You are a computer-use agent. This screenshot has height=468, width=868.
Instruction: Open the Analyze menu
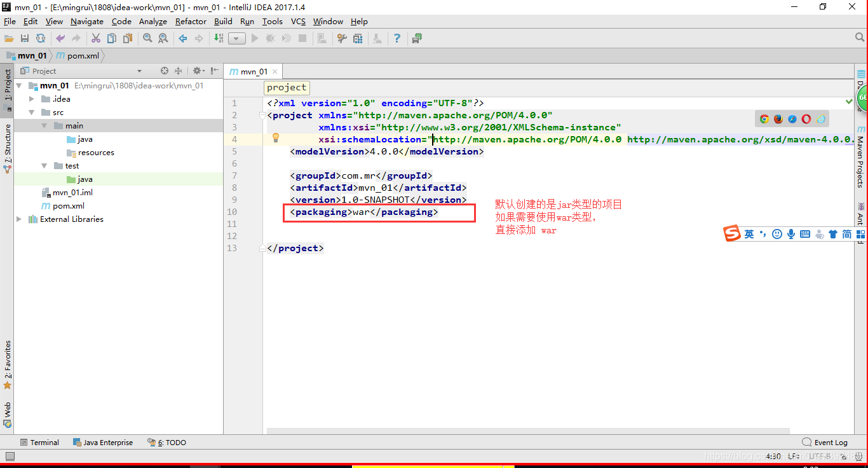[x=153, y=21]
